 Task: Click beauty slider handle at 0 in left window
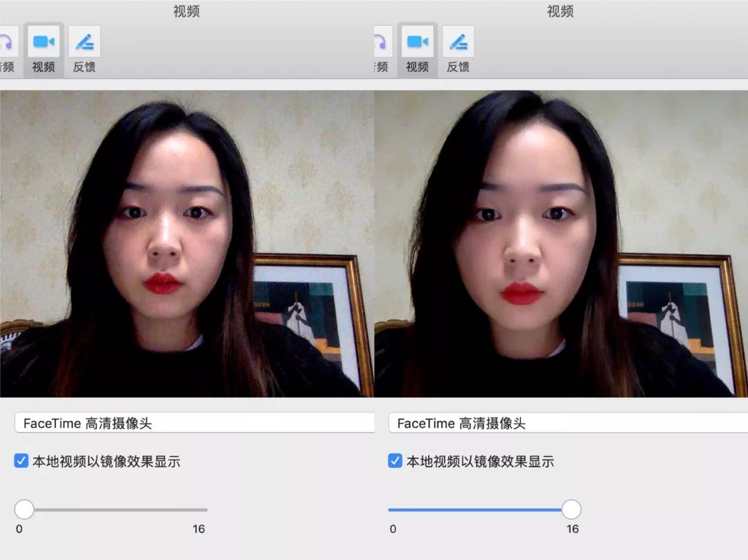pos(24,509)
